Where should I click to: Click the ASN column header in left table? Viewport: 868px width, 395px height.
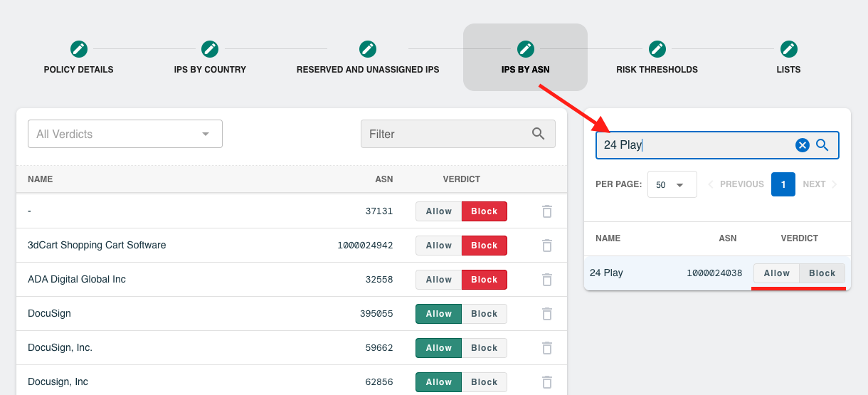(x=384, y=179)
